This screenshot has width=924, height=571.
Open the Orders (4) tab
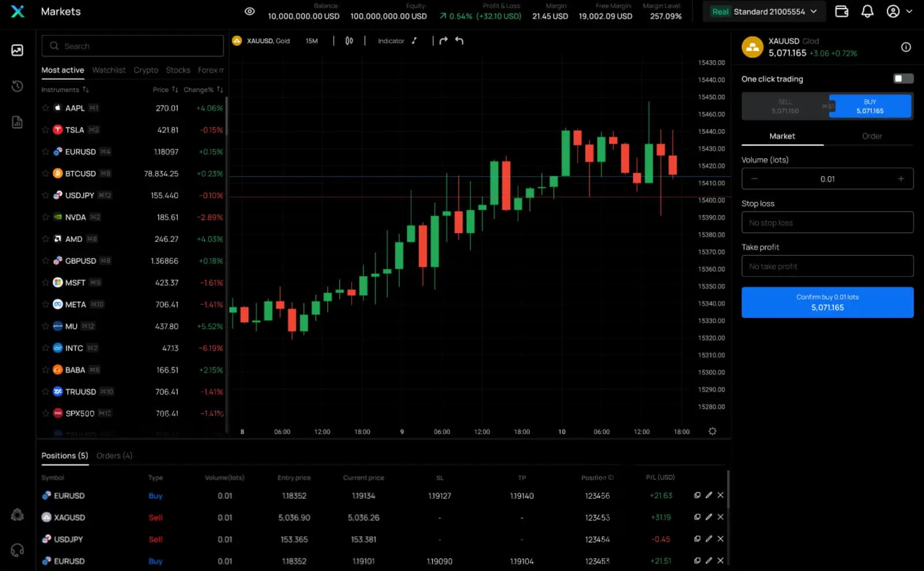(x=114, y=456)
